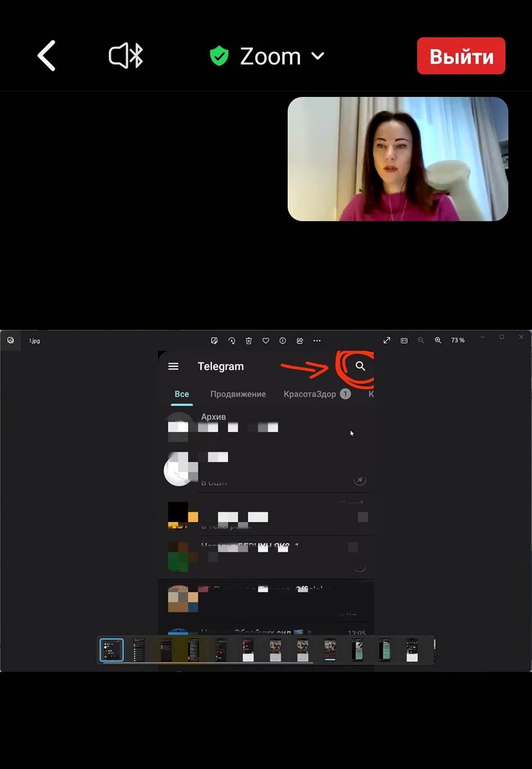Select the speaker's video thumbnail
532x769 pixels.
(x=397, y=159)
